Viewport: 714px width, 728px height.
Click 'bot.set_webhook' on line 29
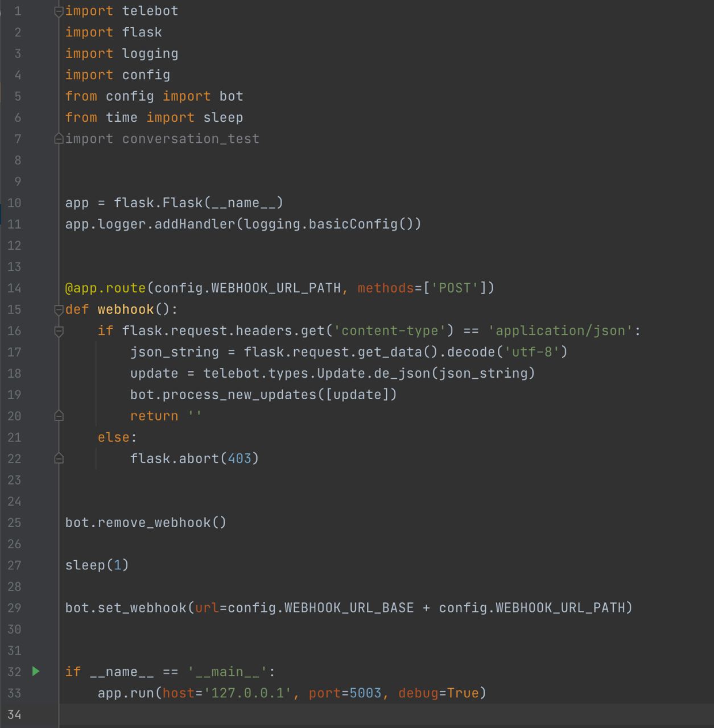126,608
